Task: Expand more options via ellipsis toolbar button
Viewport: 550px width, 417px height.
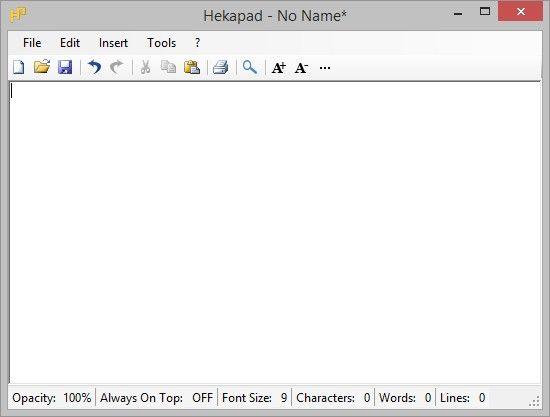Action: (x=325, y=68)
